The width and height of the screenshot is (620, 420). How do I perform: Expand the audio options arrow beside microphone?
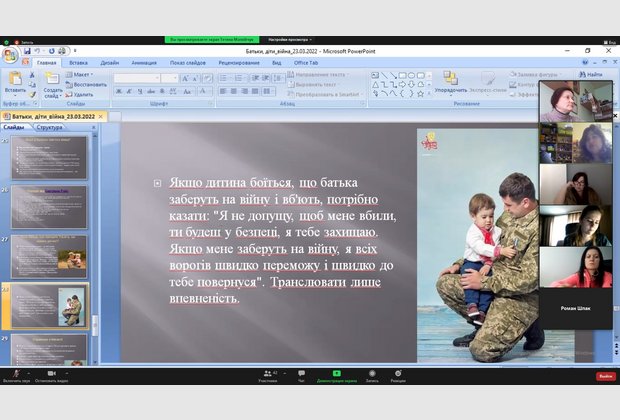pyautogui.click(x=28, y=372)
